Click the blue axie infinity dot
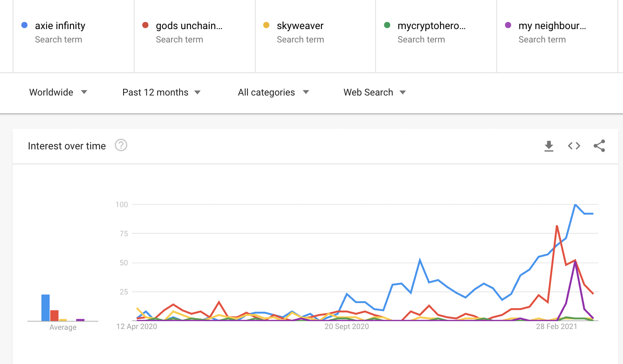623x364 pixels. click(x=24, y=25)
